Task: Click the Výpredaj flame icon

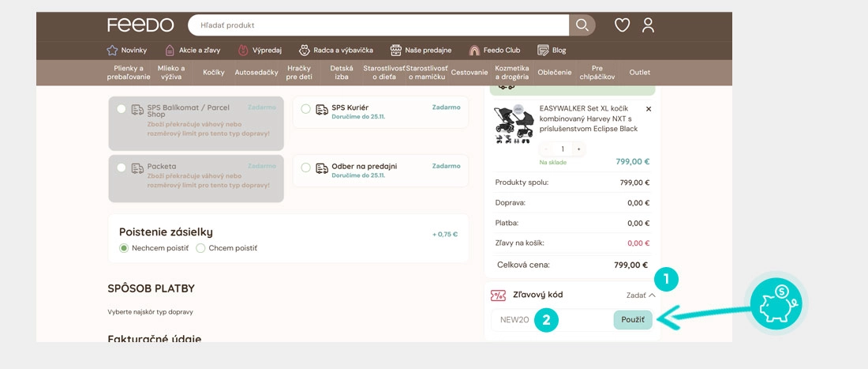Action: (x=243, y=51)
